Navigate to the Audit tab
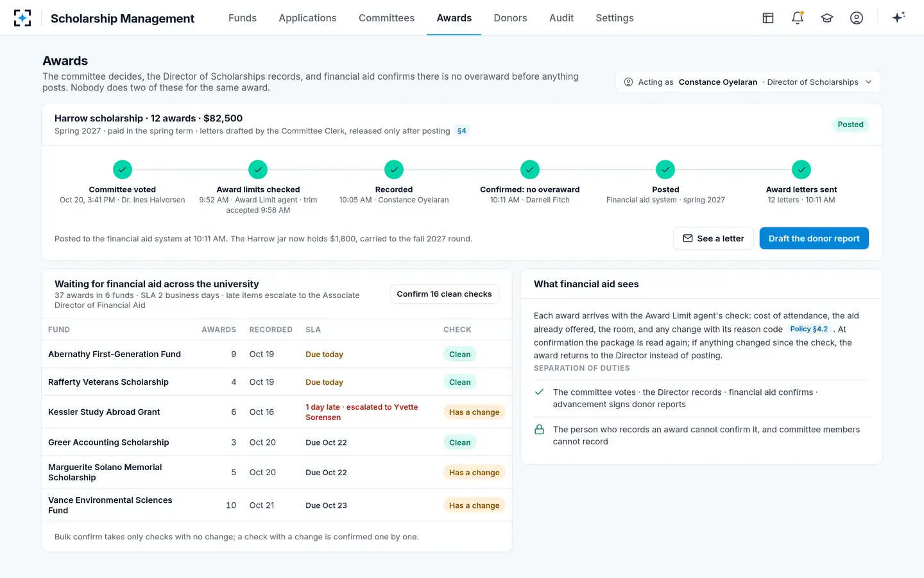 [x=561, y=18]
